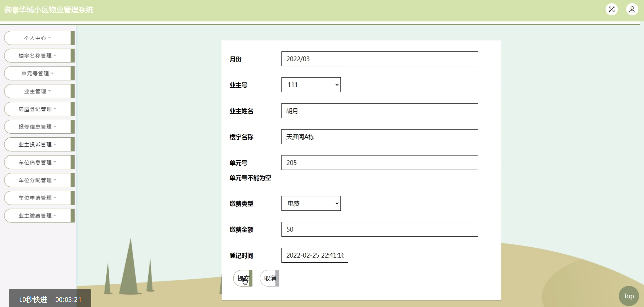Expand the 楼宇名称管理 menu
644x307 pixels.
coord(37,56)
